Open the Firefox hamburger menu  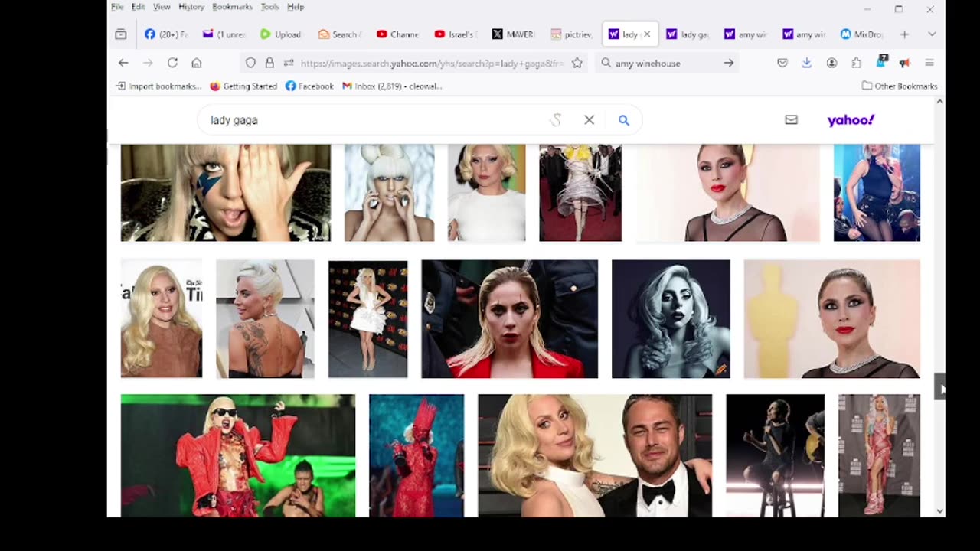[x=929, y=63]
